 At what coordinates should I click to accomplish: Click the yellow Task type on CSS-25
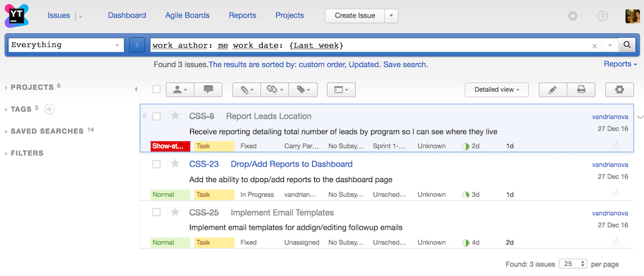tap(214, 243)
